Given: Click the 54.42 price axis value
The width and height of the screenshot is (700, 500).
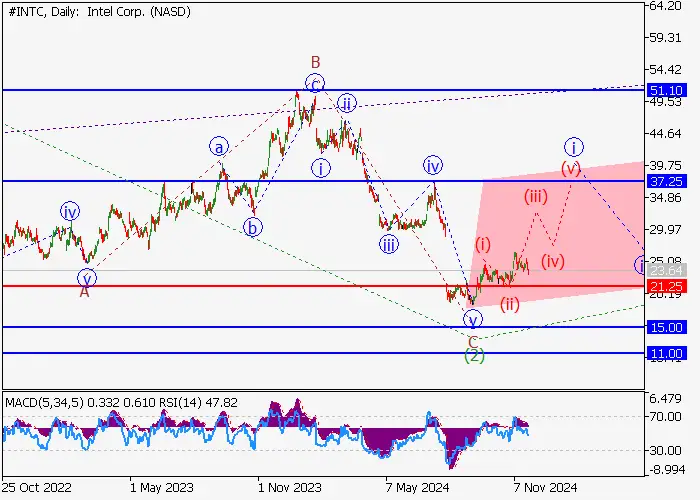Looking at the screenshot, I should (x=666, y=70).
